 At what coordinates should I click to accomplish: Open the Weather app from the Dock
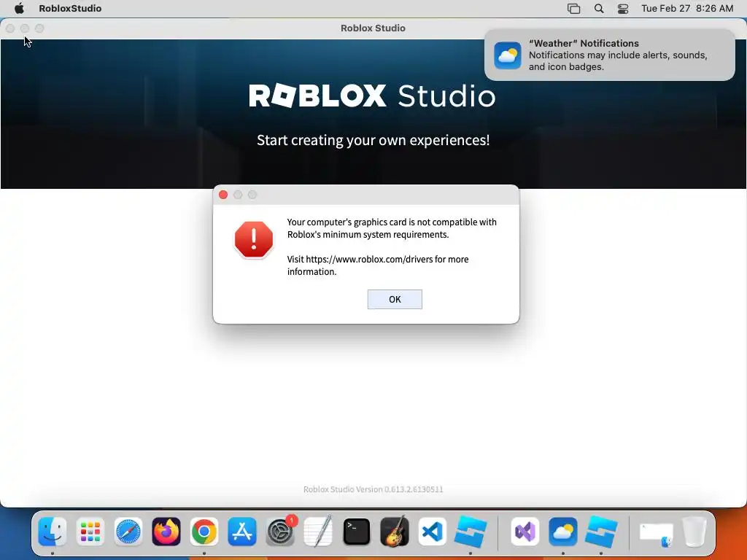[x=563, y=532]
